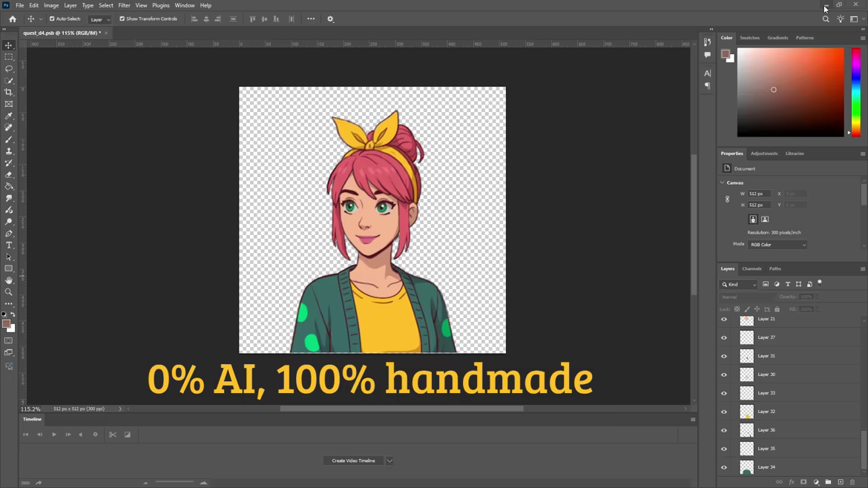Viewport: 868px width, 488px height.
Task: Select the Hand tool
Action: pyautogui.click(x=9, y=280)
